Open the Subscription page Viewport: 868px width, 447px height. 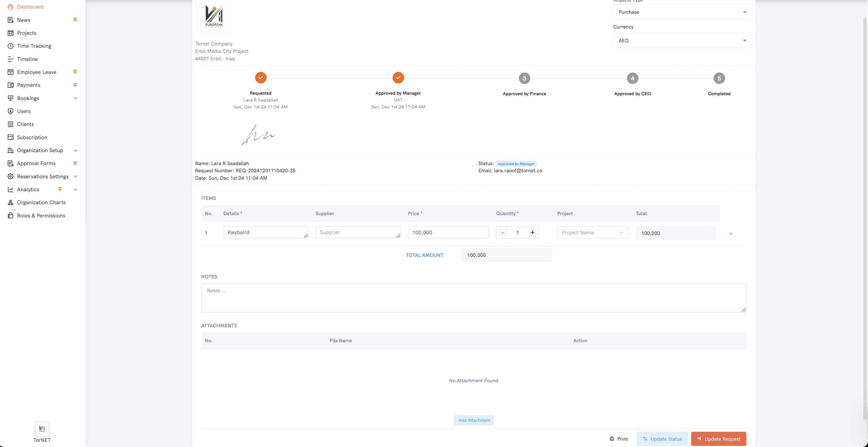(x=32, y=137)
